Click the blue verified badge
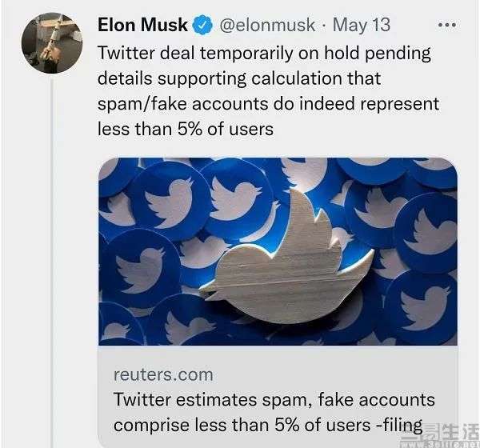This screenshot has height=448, width=480. 205,25
